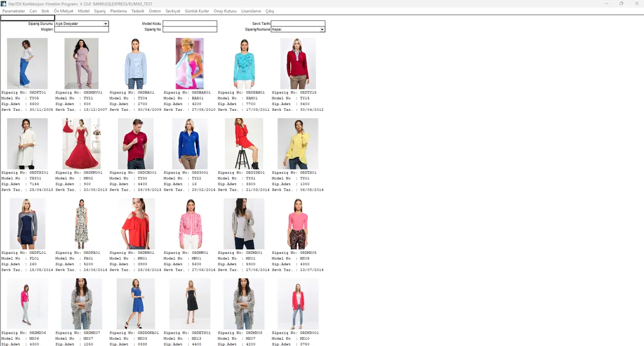This screenshot has width=644, height=346.
Task: Click the Müşteri input field
Action: tap(81, 29)
